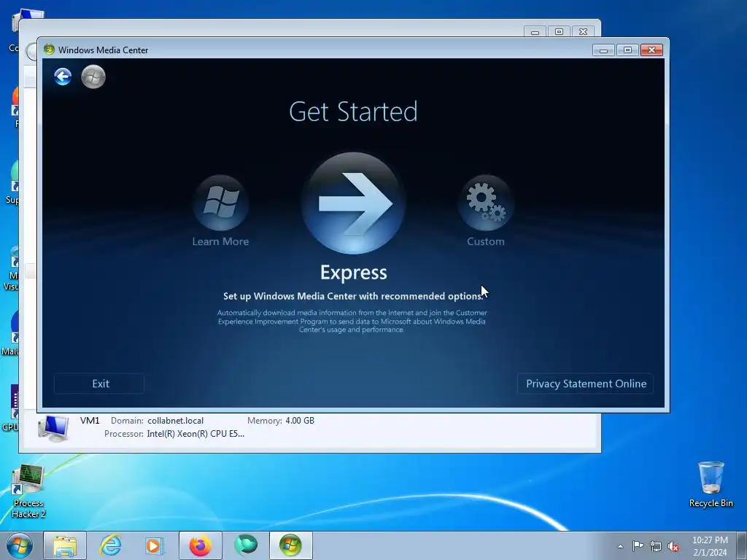Open the Recycle Bin
747x560 pixels.
711,484
